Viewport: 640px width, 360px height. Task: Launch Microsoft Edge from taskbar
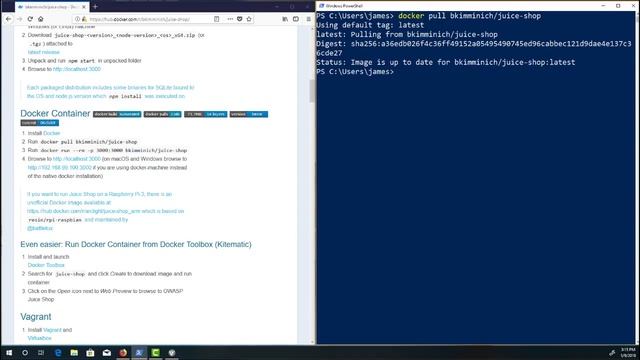pos(58,353)
